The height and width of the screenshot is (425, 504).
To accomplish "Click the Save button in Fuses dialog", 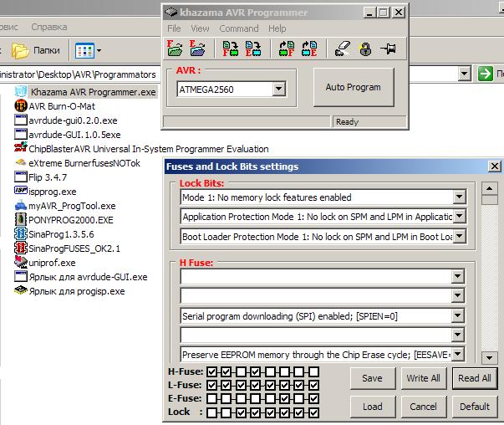I will (x=372, y=378).
